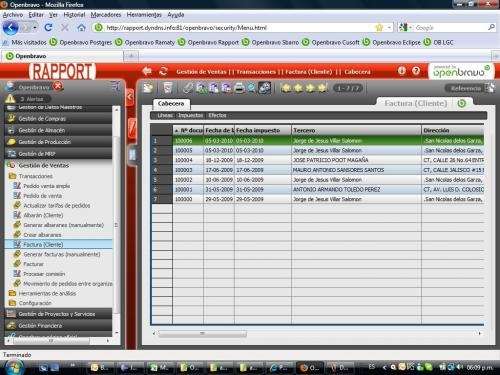Image resolution: width=500 pixels, height=375 pixels.
Task: Click the Back arrow in red header
Action: point(147,71)
